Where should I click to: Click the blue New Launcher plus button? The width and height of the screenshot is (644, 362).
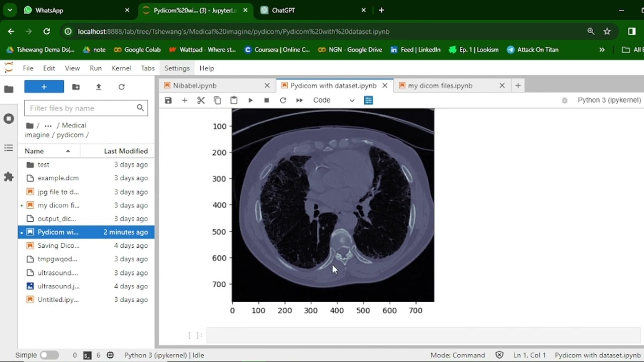tap(44, 87)
